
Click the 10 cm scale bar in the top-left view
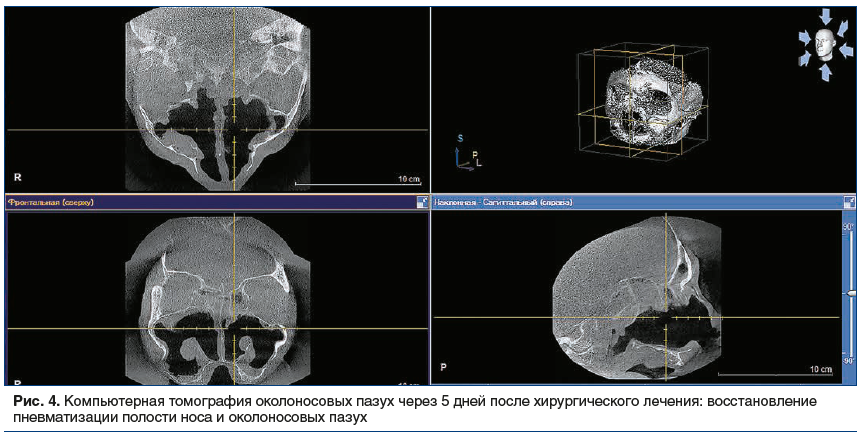click(357, 182)
